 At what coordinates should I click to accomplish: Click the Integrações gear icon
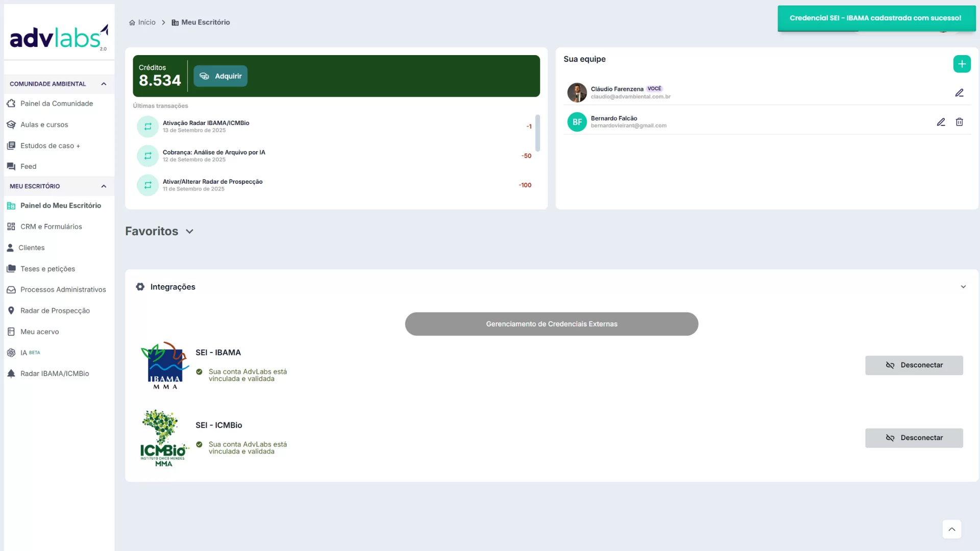point(140,287)
